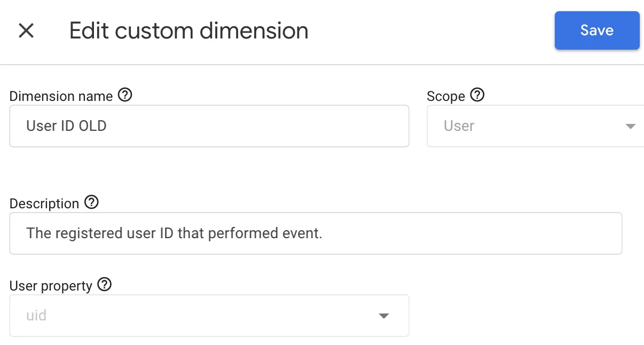Click the Description label text
This screenshot has height=345, width=644.
[x=44, y=203]
